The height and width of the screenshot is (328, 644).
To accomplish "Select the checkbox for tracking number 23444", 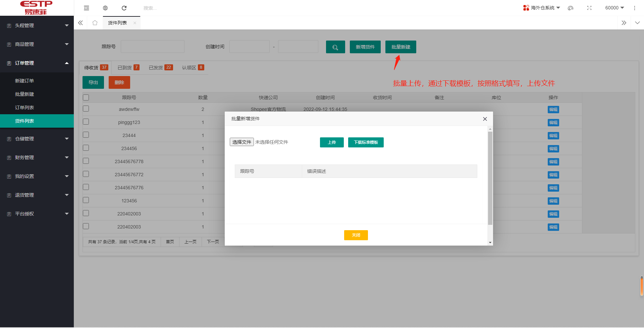I will tap(86, 135).
